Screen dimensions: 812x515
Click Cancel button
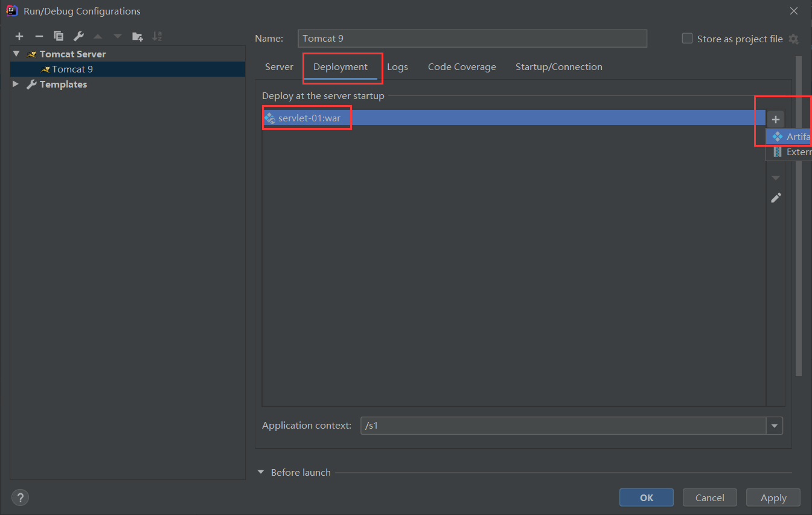710,497
